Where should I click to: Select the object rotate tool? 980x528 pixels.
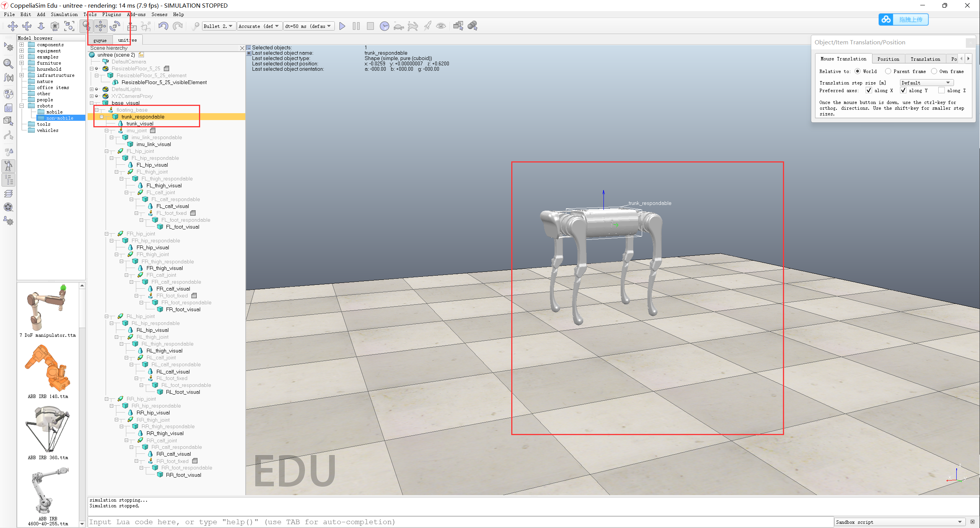[x=115, y=26]
